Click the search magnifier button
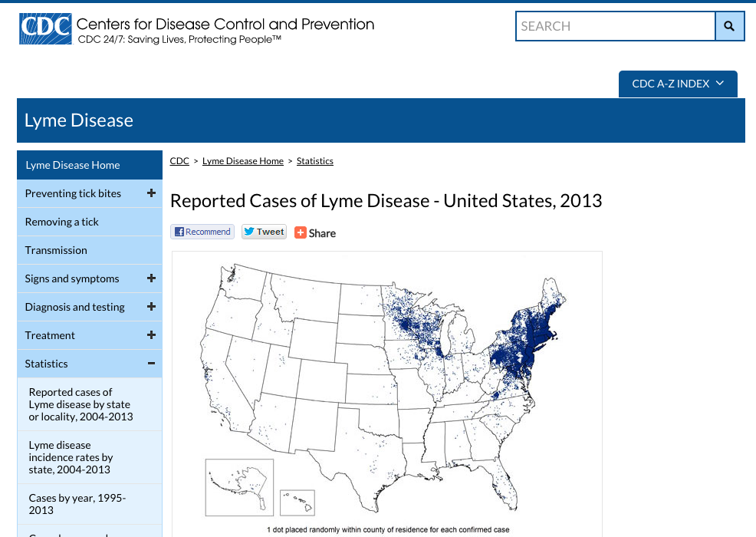Viewport: 756px width, 537px height. tap(729, 26)
